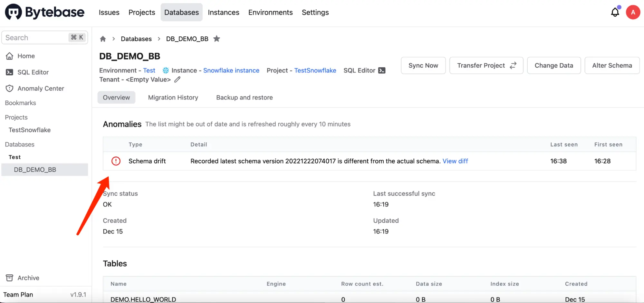
Task: Edit the Tenant value with pencil icon
Action: click(x=178, y=80)
